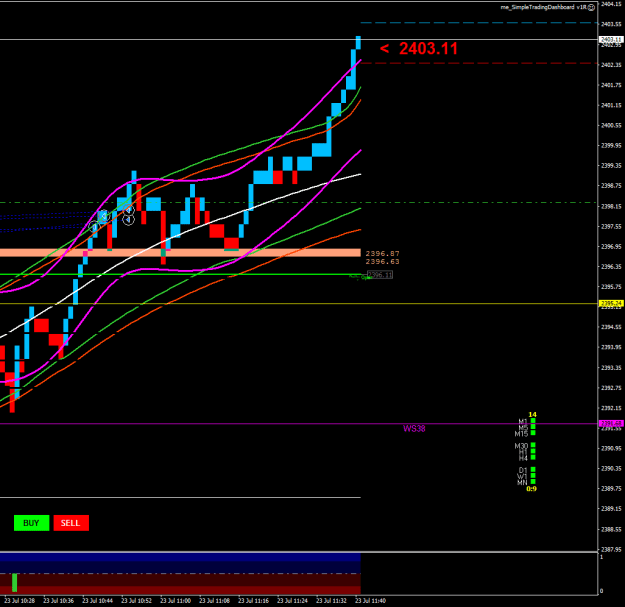Click the 2396.87 zone upper price label

(x=382, y=253)
